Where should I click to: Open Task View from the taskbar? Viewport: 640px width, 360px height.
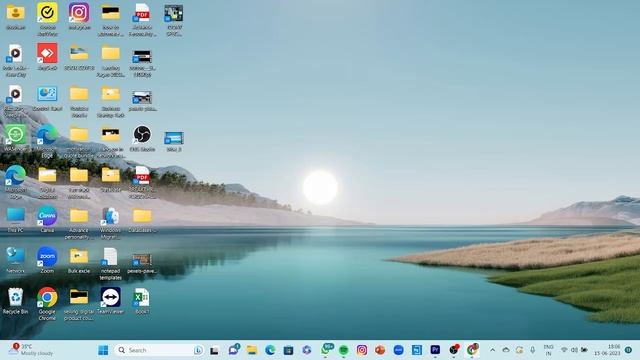pyautogui.click(x=215, y=350)
